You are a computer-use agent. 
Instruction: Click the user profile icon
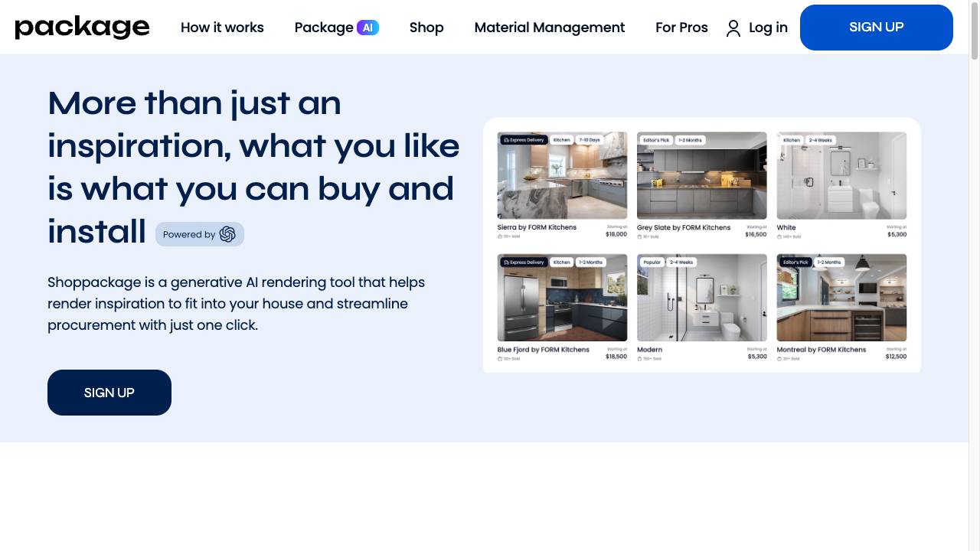click(733, 28)
